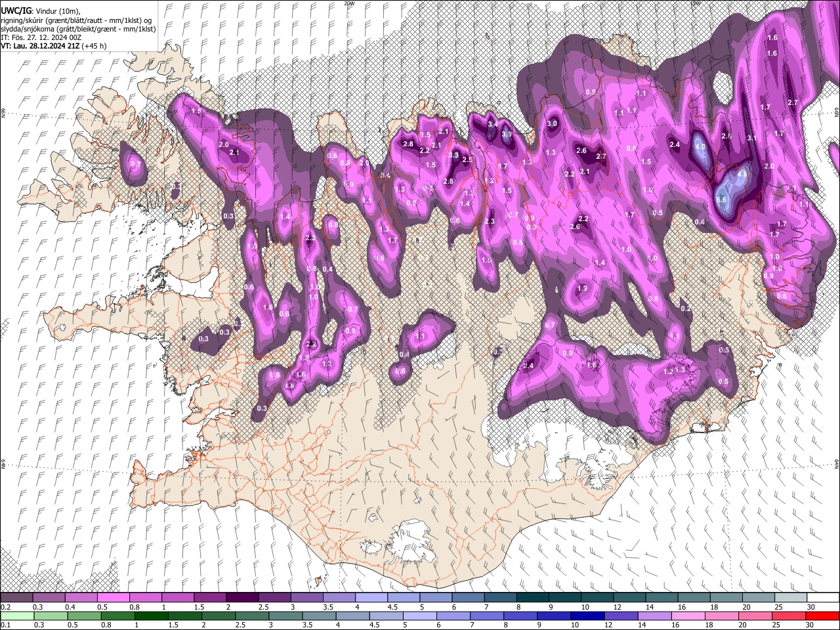
Task: Click the rain legend swatch between 25 and 30
Action: point(789,616)
